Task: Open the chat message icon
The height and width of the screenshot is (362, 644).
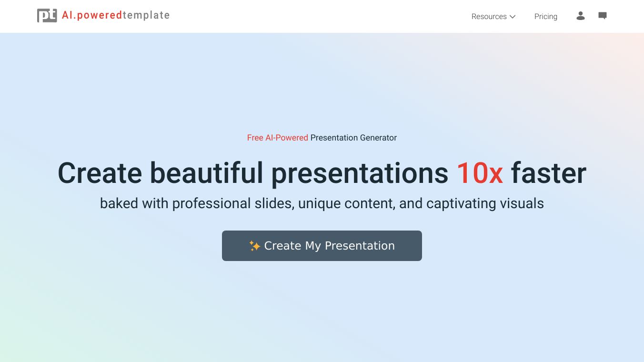Action: click(603, 16)
